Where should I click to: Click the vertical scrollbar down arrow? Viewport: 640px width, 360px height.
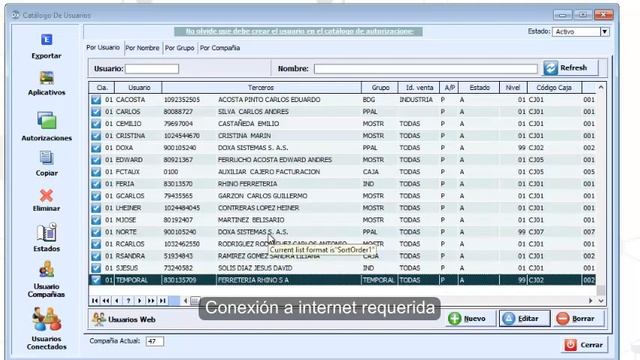pos(601,301)
